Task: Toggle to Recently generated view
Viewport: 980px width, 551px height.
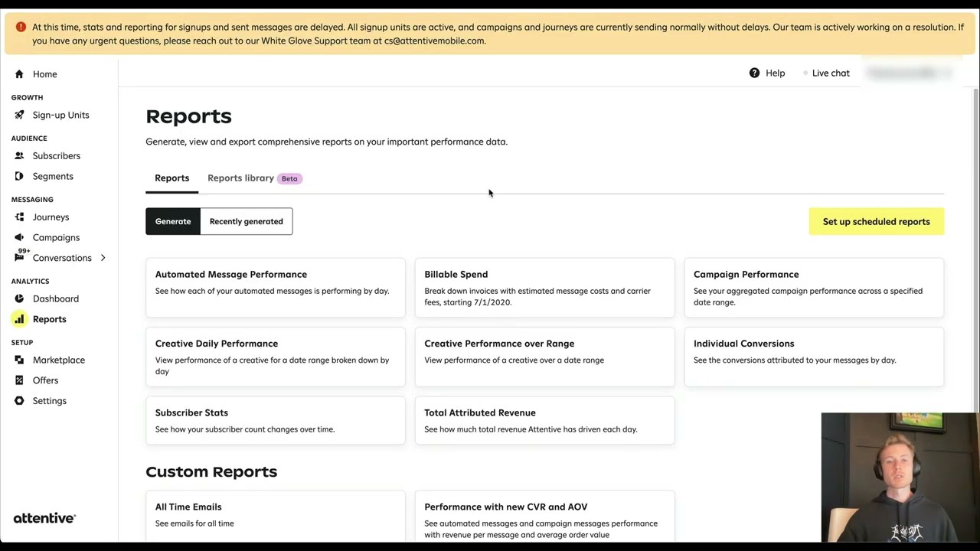Action: [x=246, y=221]
